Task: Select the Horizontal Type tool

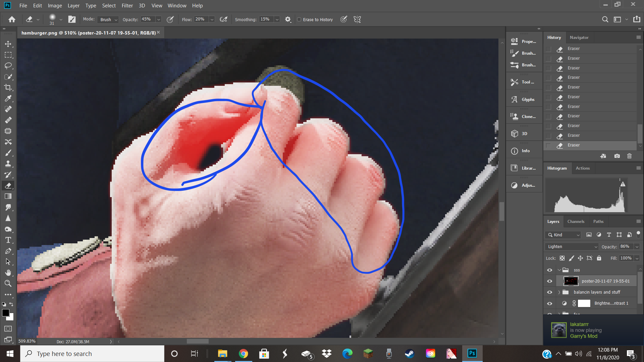Action: click(x=8, y=240)
